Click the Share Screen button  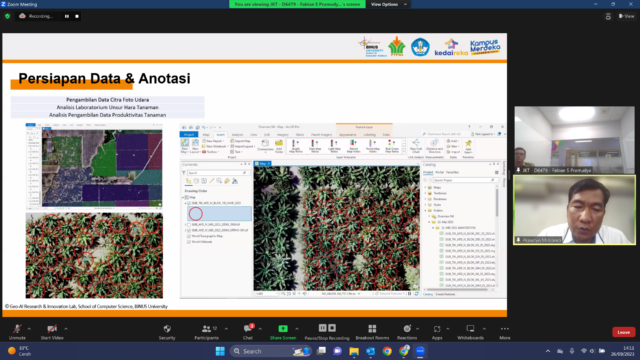tap(282, 331)
